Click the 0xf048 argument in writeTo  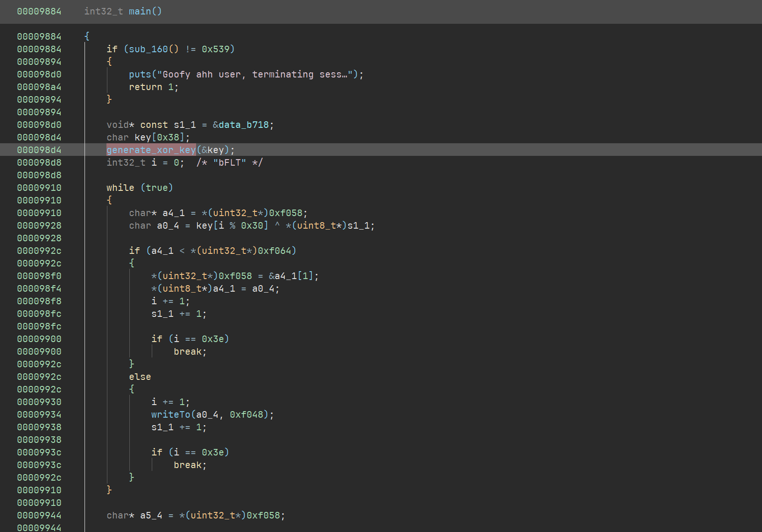pyautogui.click(x=246, y=414)
